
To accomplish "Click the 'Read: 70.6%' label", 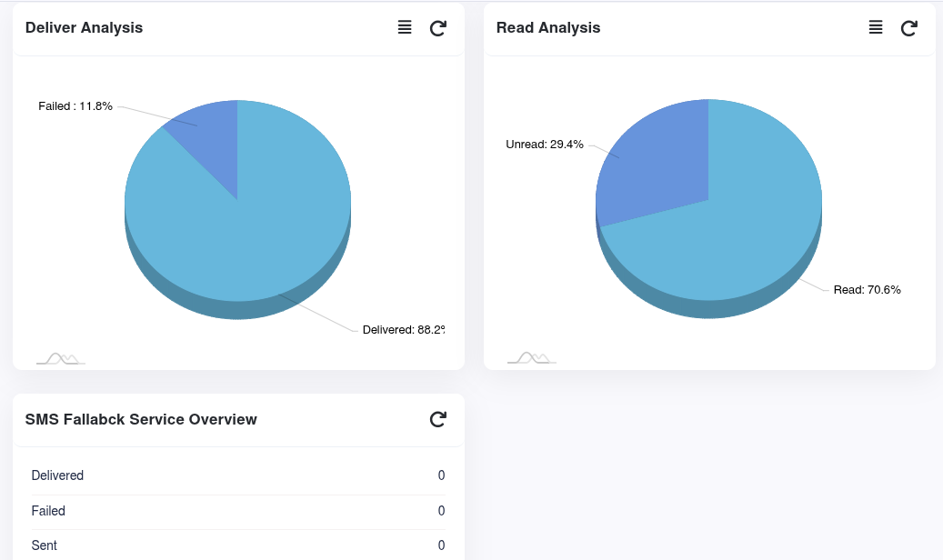I will pos(867,290).
